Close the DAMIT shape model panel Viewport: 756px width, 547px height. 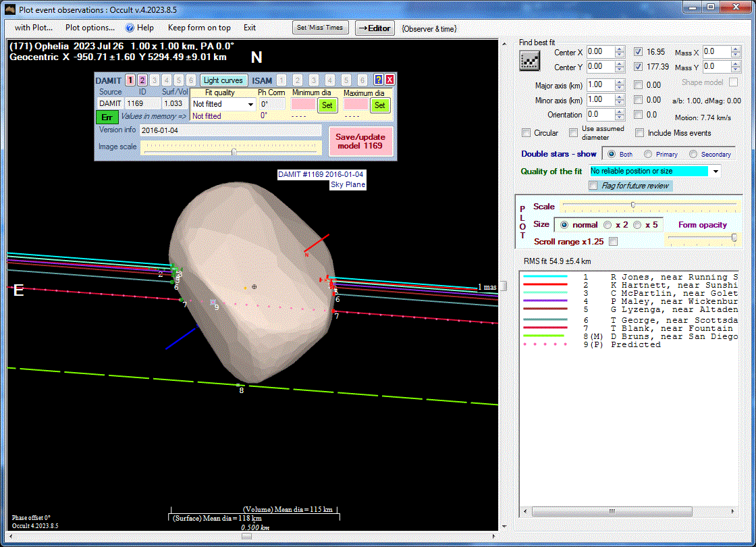389,80
